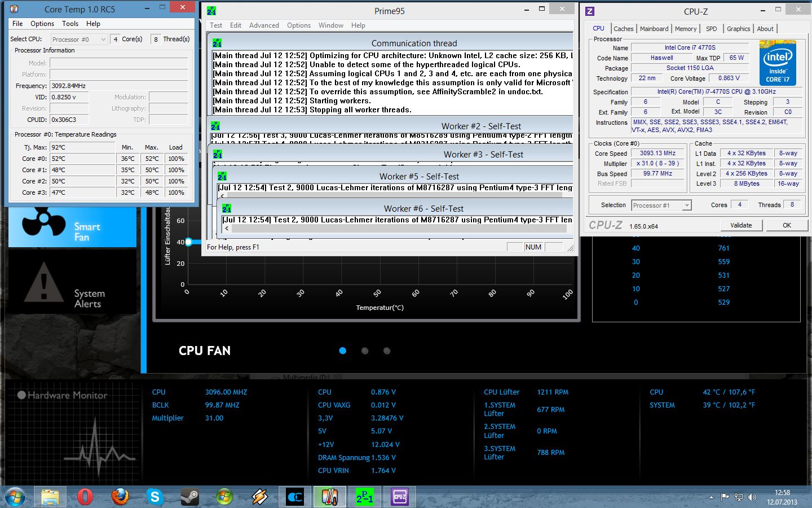Screen dimensions: 812x508
Task: Switch to CPU-Z taskbar icon
Action: (399, 497)
